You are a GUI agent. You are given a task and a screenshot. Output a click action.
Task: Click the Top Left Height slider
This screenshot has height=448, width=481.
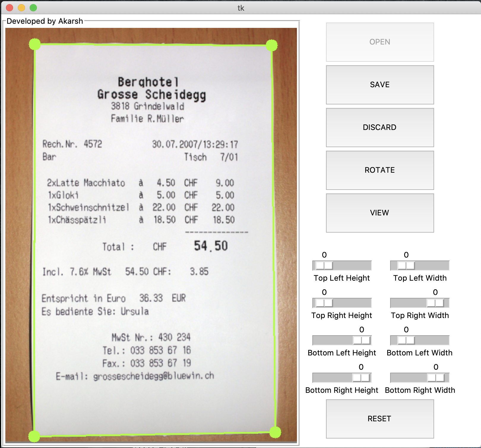[x=342, y=266]
